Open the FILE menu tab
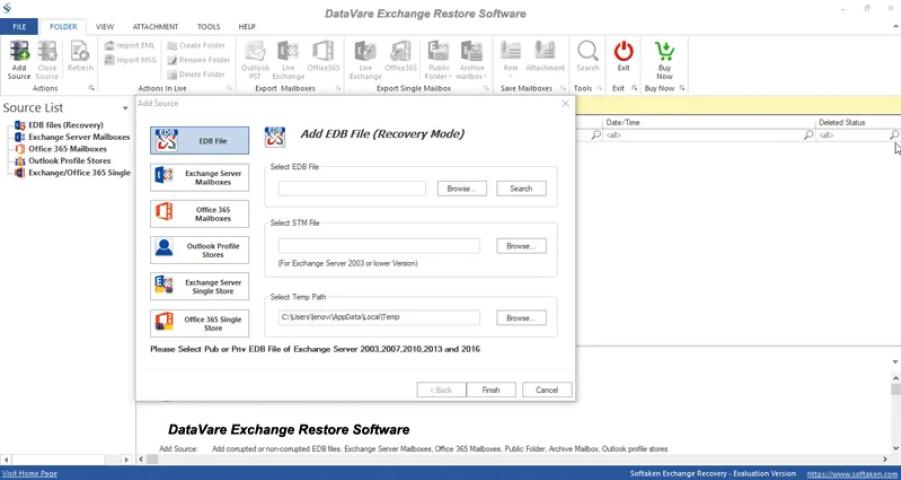This screenshot has width=901, height=480. tap(19, 27)
